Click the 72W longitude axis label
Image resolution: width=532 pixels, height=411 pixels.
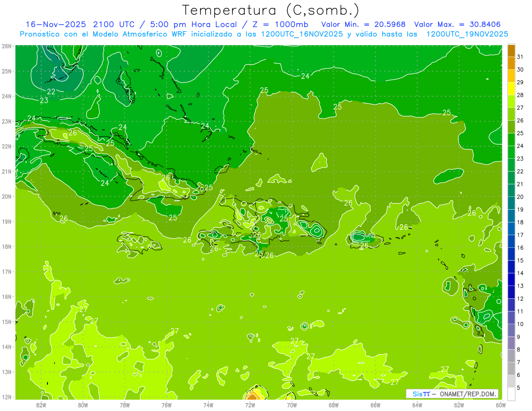[x=250, y=405]
